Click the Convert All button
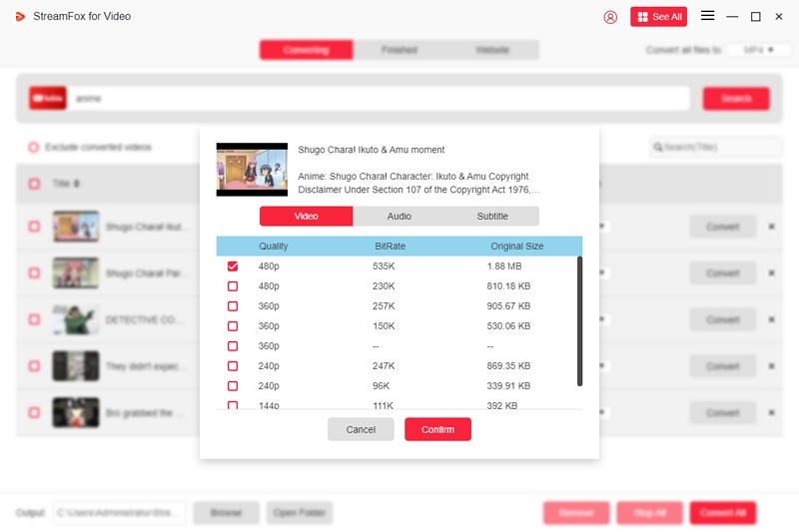 pos(722,513)
